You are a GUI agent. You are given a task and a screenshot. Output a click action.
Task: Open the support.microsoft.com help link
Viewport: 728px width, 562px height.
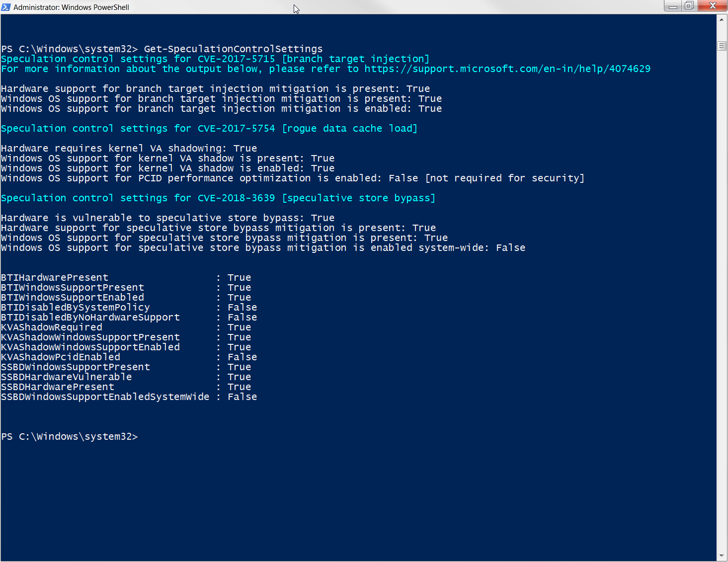pos(508,69)
